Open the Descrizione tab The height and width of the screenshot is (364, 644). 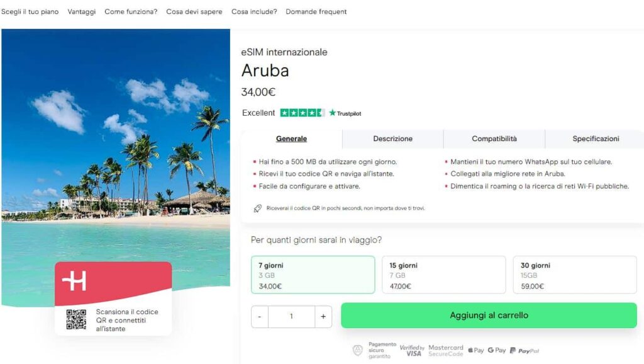pos(392,139)
